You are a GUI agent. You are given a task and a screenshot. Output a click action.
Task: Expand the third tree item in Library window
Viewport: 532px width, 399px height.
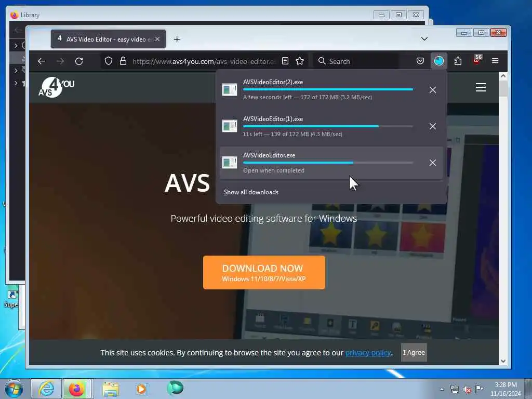pos(16,83)
